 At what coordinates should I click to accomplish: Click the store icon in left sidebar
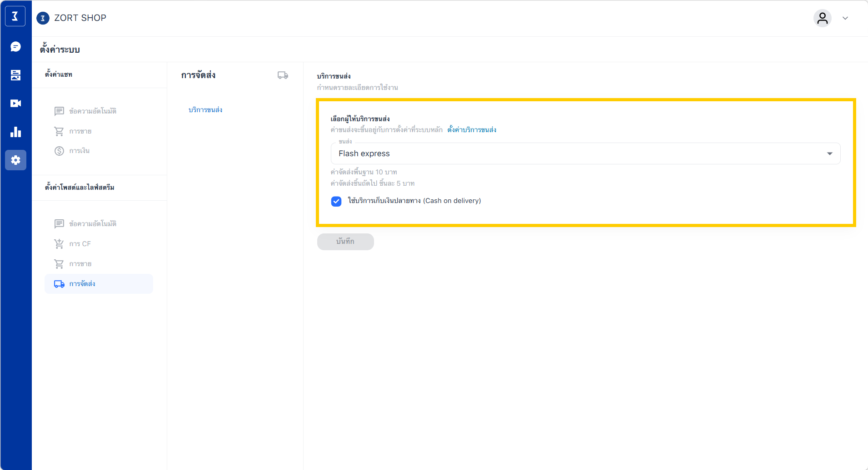[15, 75]
